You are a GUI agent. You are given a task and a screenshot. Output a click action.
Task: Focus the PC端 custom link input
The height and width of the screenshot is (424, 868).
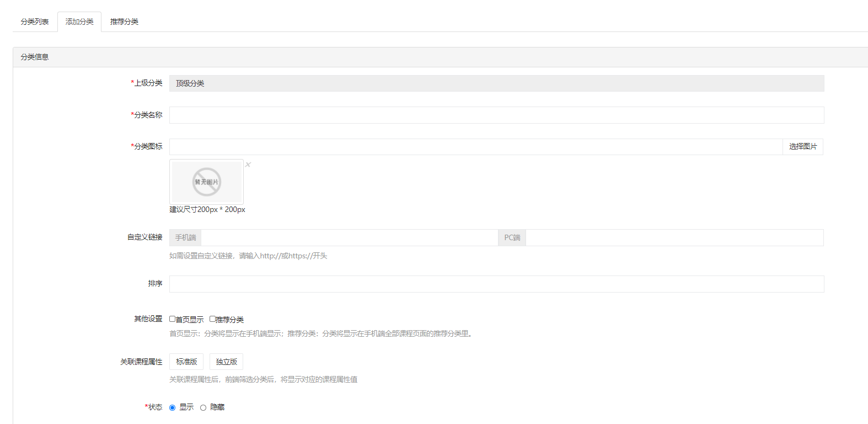tap(674, 237)
